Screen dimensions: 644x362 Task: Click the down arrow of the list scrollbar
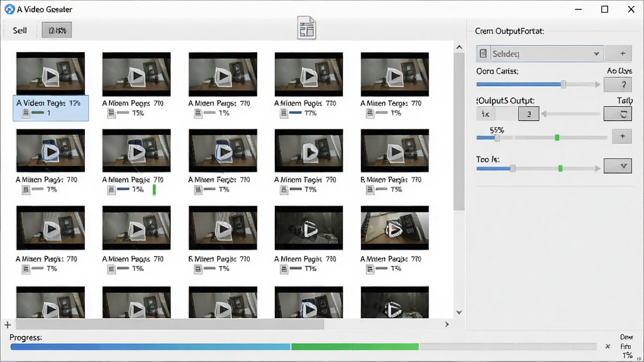(x=459, y=312)
